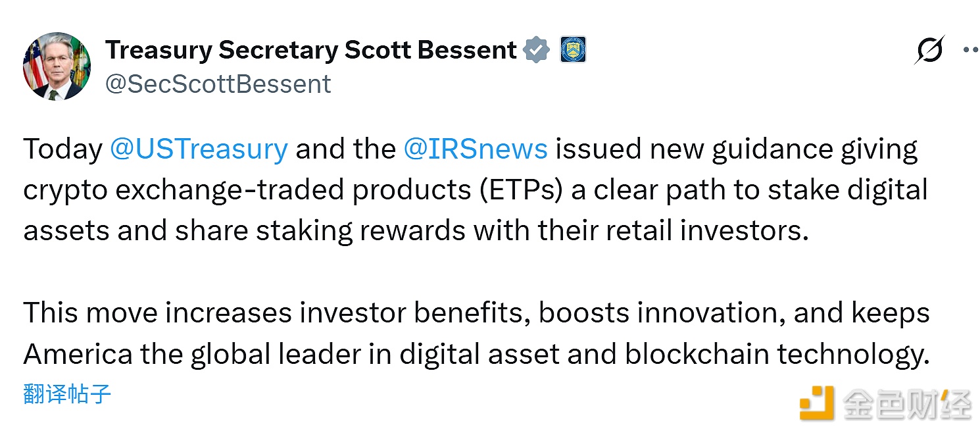The width and height of the screenshot is (980, 429).
Task: Click the Grok slashed-circle icon
Action: pyautogui.click(x=929, y=50)
